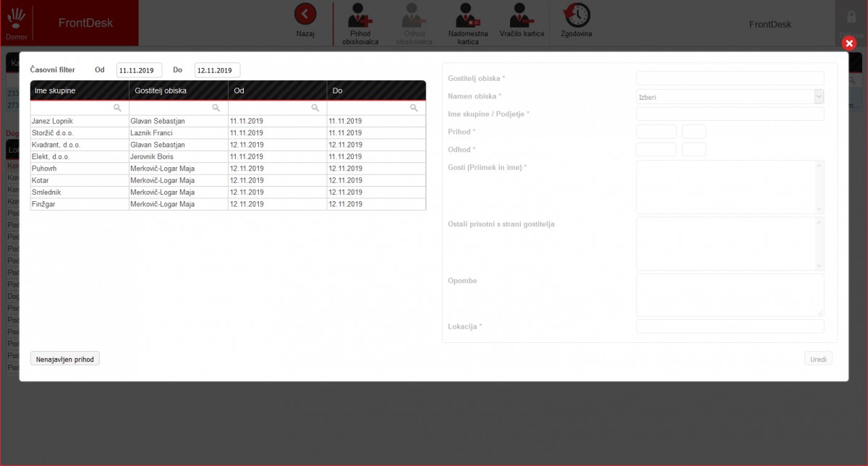Search icon in Gostitelj obiska filter
The height and width of the screenshot is (466, 868).
pos(216,108)
